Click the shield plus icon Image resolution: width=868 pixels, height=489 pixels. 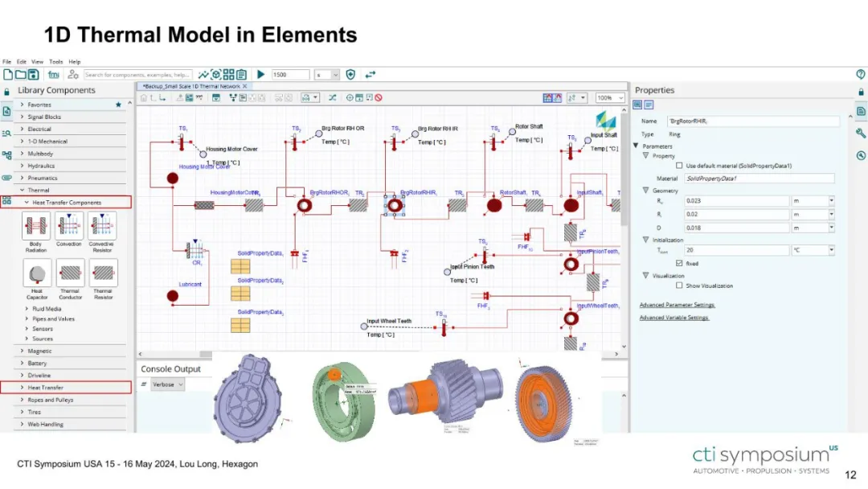[350, 74]
